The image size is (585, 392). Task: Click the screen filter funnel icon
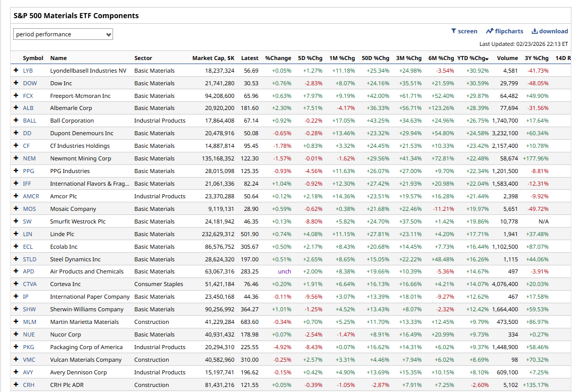454,31
